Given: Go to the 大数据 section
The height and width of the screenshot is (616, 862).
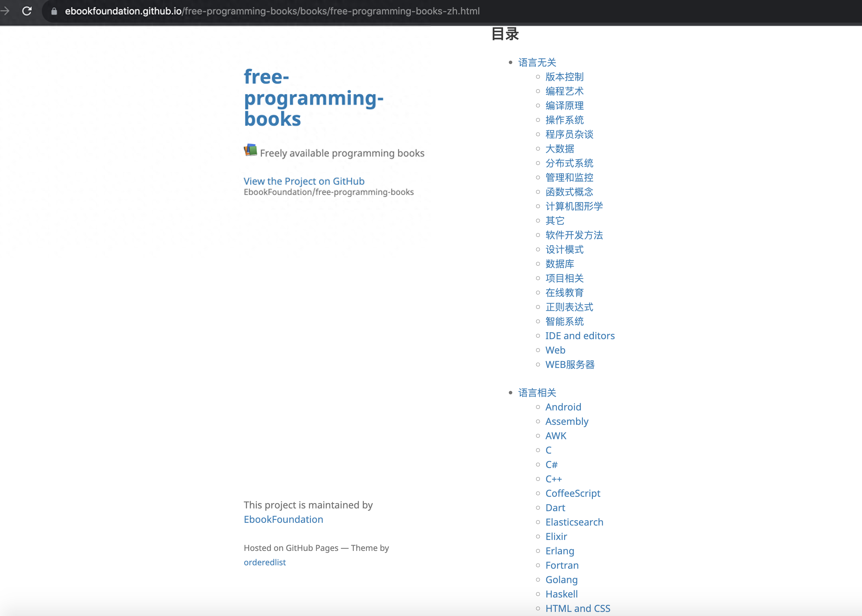Looking at the screenshot, I should [x=560, y=149].
